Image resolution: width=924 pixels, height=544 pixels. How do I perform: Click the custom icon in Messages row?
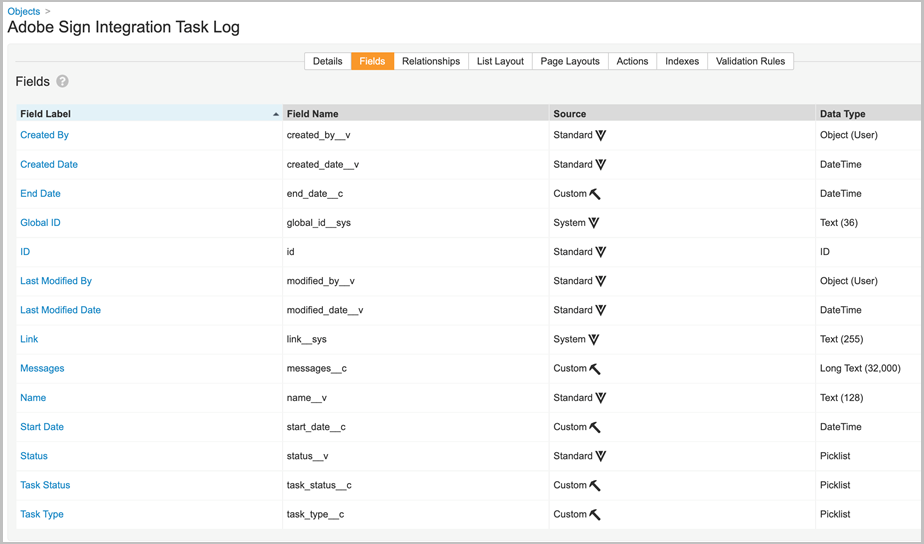[x=595, y=369]
